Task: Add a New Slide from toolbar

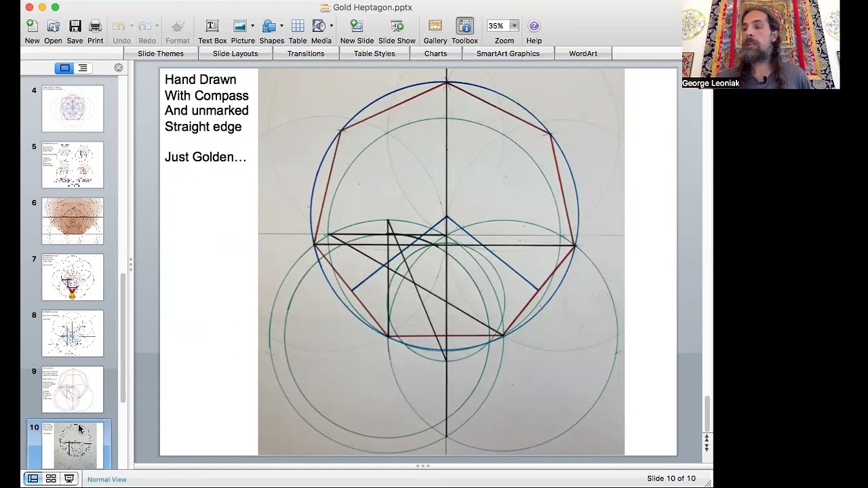Action: 357,26
